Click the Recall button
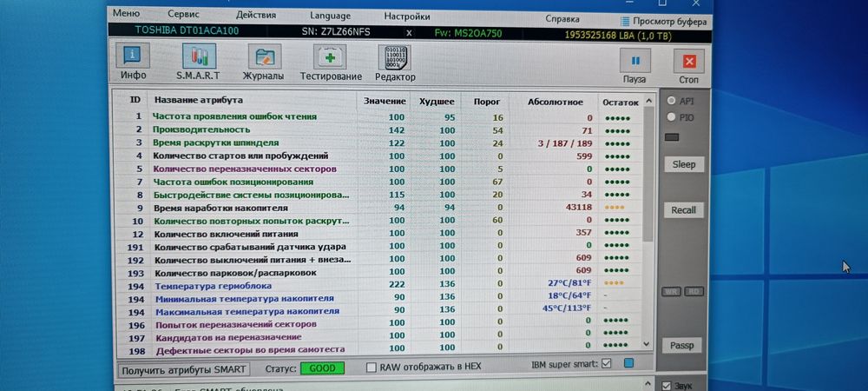The height and width of the screenshot is (391, 868). pyautogui.click(x=684, y=210)
